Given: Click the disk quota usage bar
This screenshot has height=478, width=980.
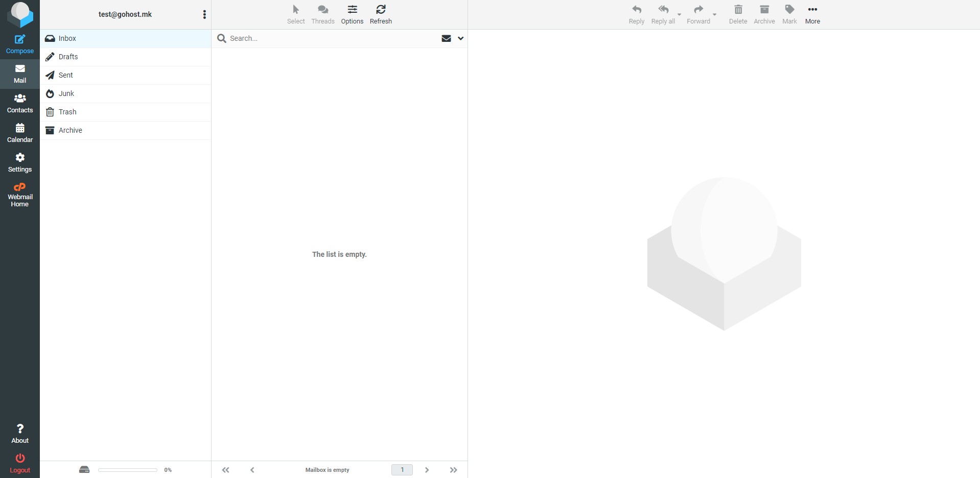Looking at the screenshot, I should [128, 470].
